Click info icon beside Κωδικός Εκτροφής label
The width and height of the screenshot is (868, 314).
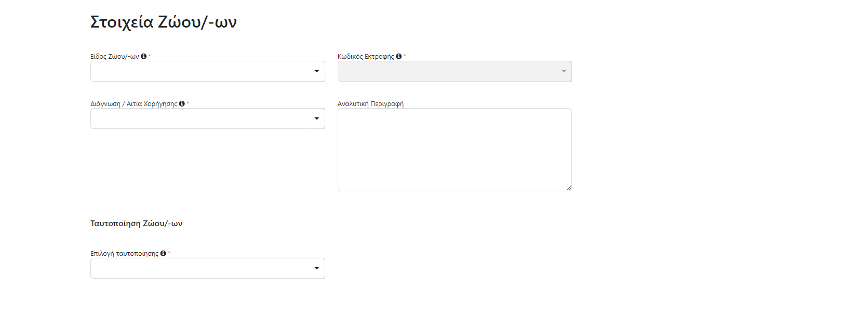(399, 57)
